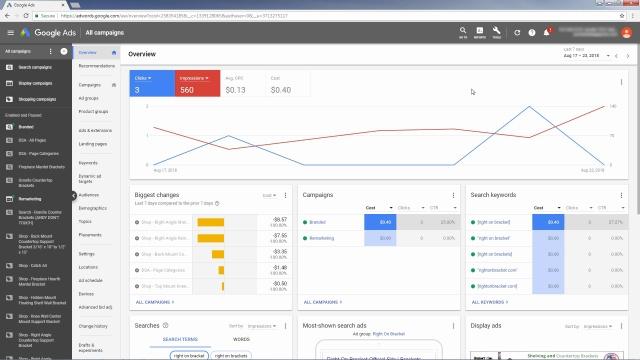
Task: Open Biggest changes Cost dropdown
Action: click(x=269, y=196)
